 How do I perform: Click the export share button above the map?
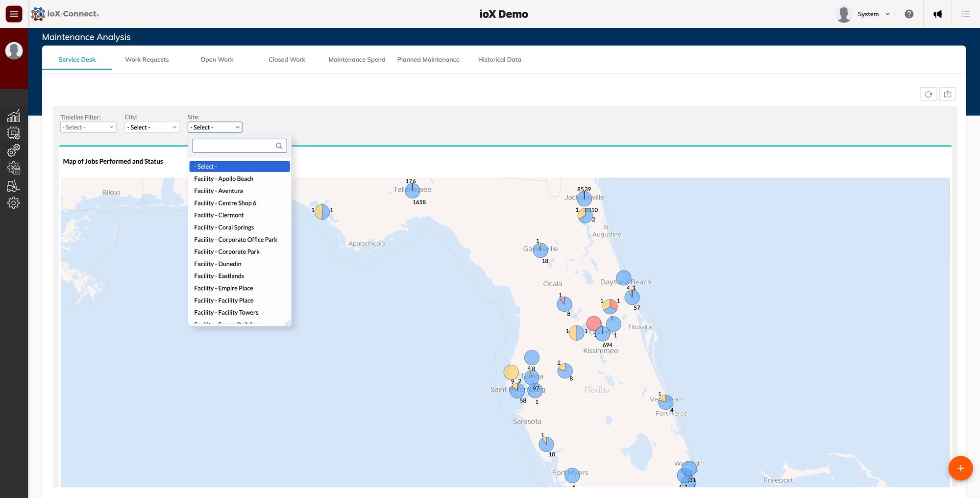948,94
